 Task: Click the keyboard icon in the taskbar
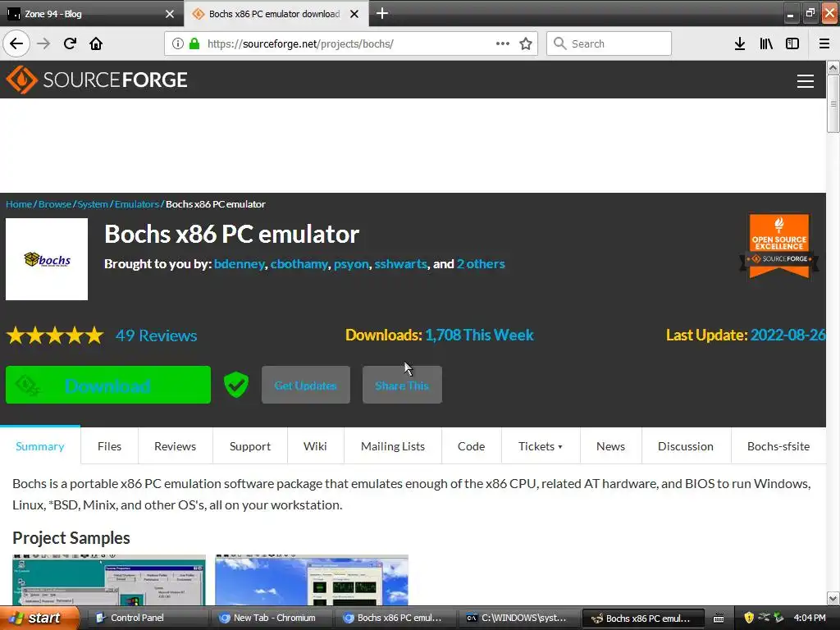(719, 619)
